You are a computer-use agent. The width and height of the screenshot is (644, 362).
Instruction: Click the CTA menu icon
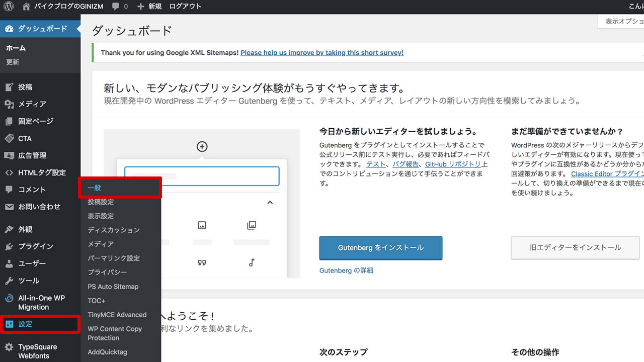[x=9, y=138]
